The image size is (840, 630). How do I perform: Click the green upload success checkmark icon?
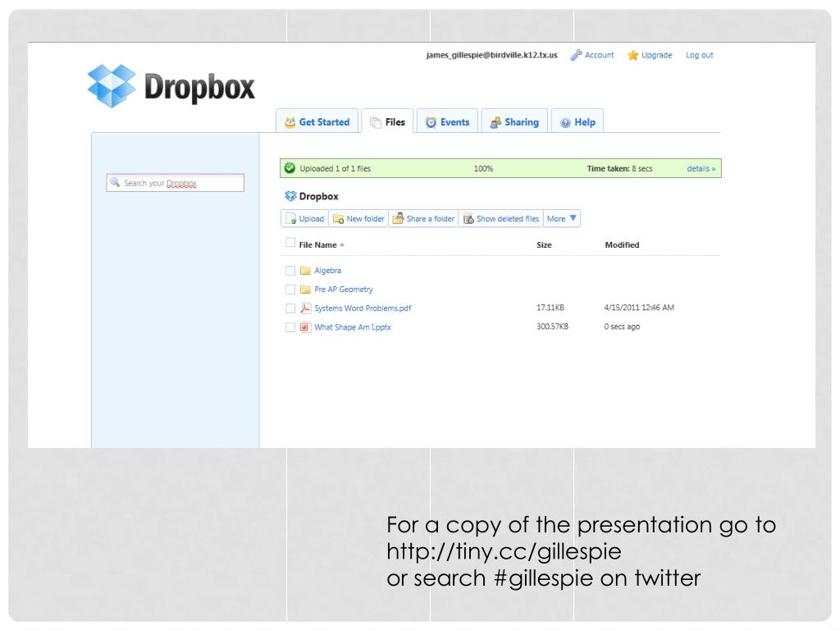pos(290,168)
